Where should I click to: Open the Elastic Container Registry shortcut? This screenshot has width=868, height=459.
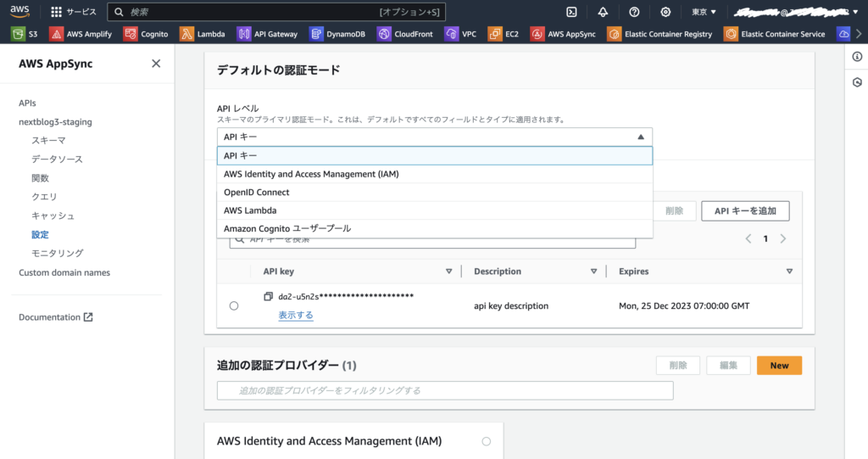point(659,34)
